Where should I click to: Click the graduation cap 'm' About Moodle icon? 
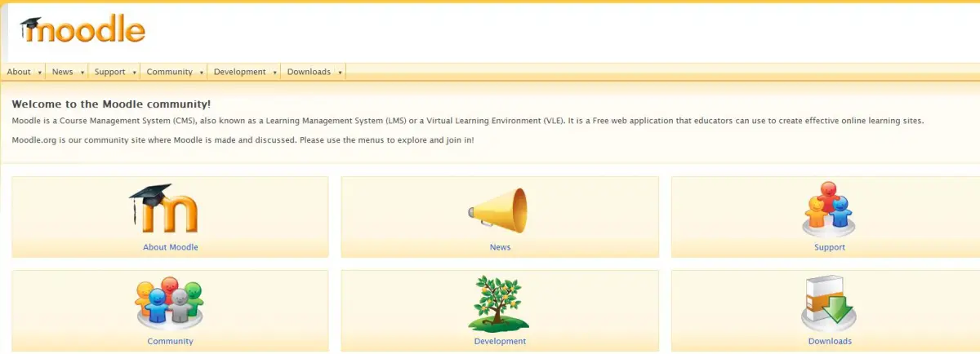point(164,210)
